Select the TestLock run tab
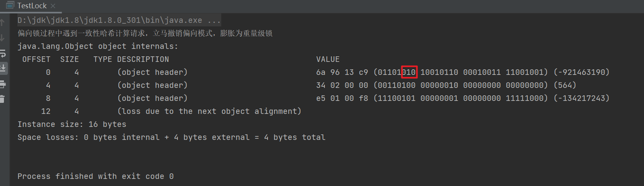 (x=32, y=6)
